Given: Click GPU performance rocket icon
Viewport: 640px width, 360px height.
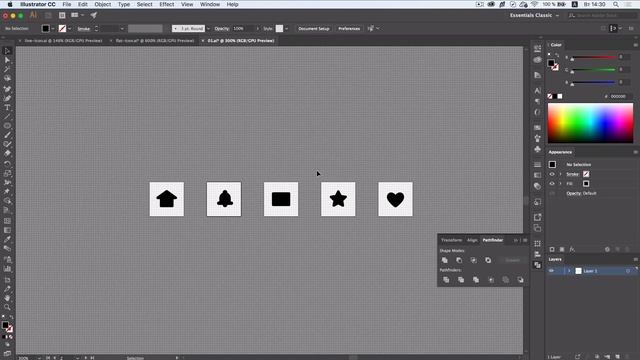Looking at the screenshot, I should coord(93,15).
